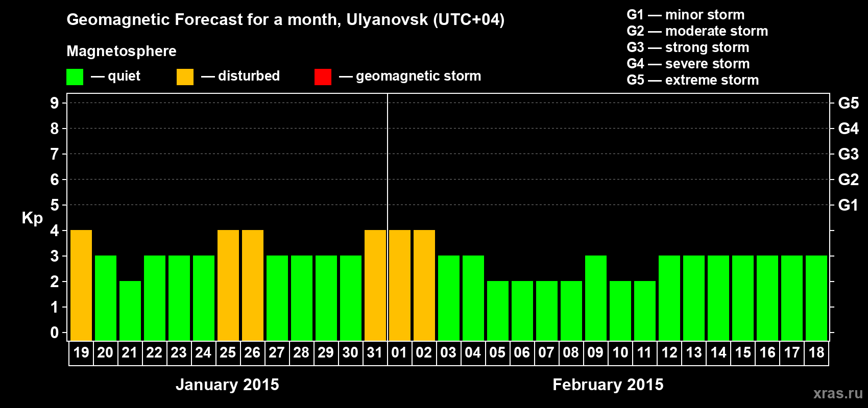
Task: Click the orange disturbed legend swatch
Action: click(185, 77)
